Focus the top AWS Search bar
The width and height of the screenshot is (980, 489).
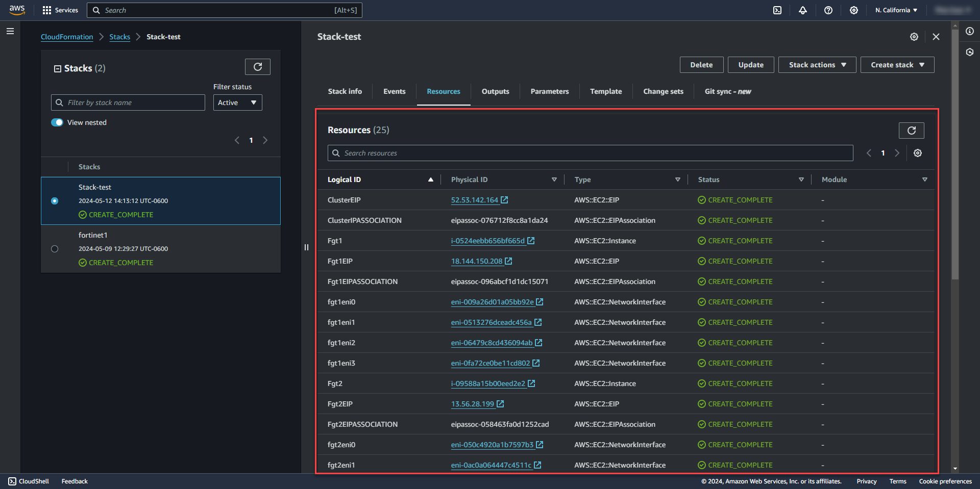(x=225, y=10)
